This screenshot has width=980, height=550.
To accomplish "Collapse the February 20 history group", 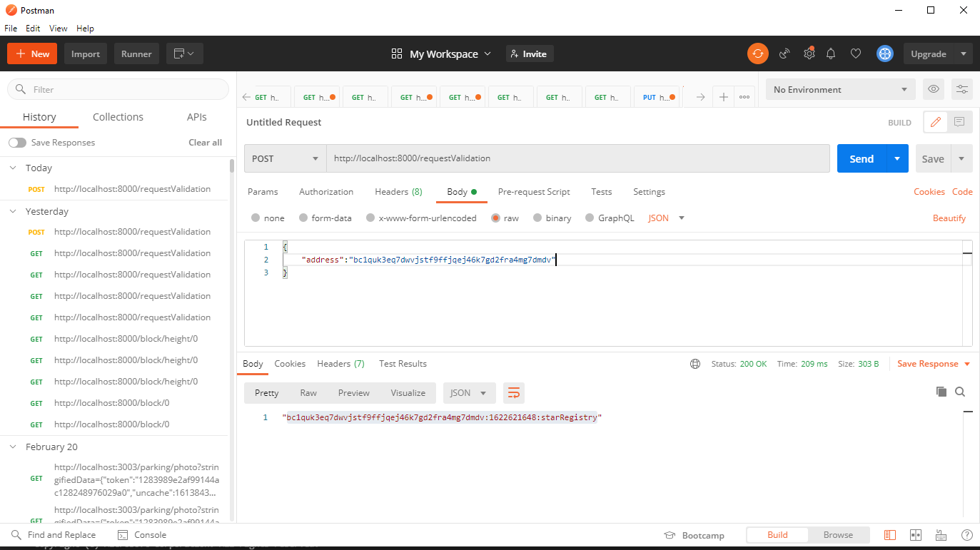I will (13, 447).
